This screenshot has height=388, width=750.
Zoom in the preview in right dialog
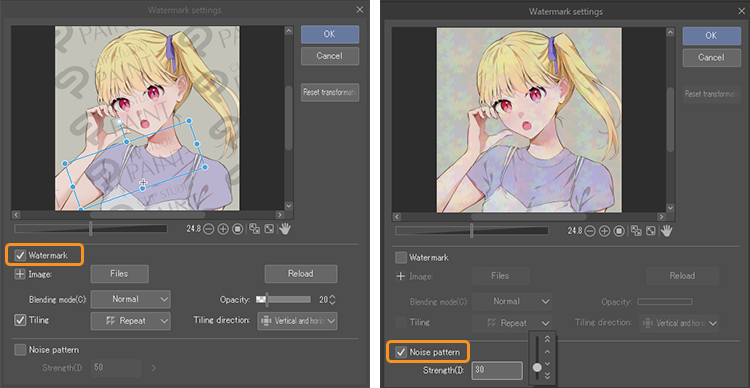click(x=605, y=231)
